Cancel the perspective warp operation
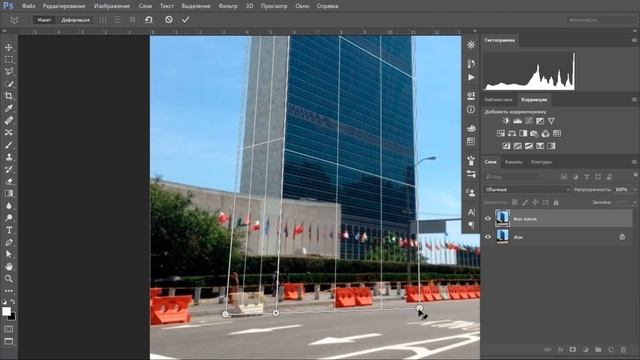 (169, 20)
